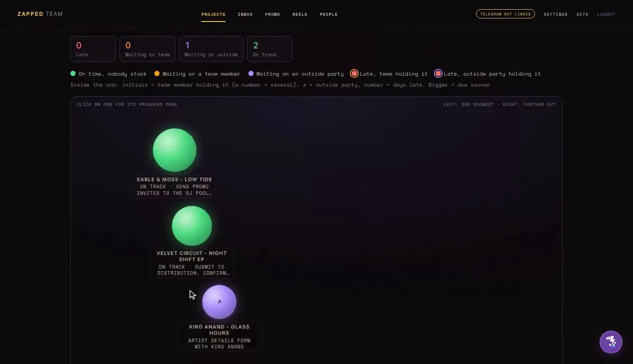Click the Telegram Not Linked badge

pos(506,14)
